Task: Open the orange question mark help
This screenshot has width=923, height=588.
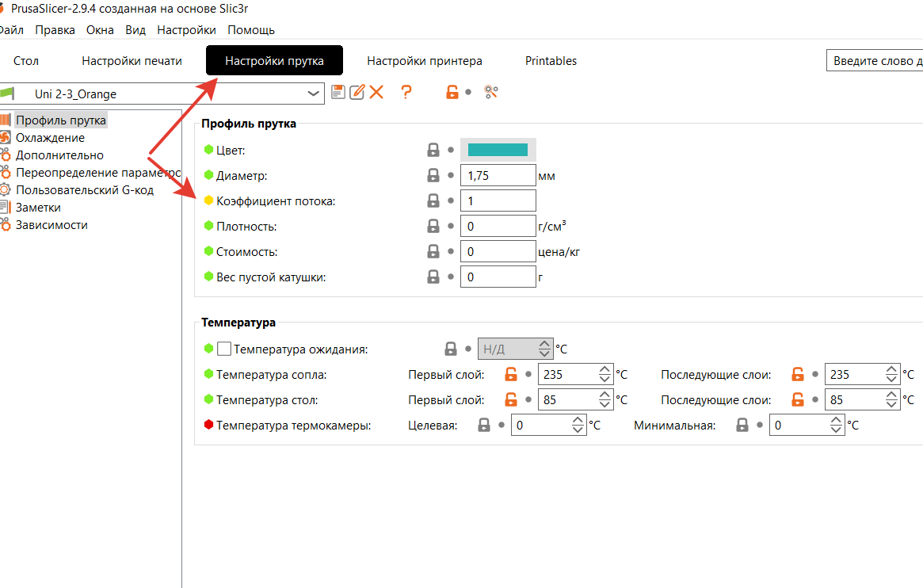Action: tap(406, 92)
